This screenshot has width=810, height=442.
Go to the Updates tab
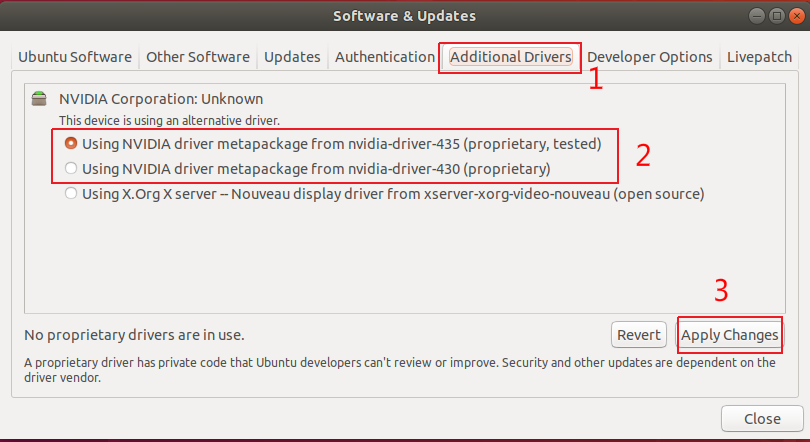292,57
